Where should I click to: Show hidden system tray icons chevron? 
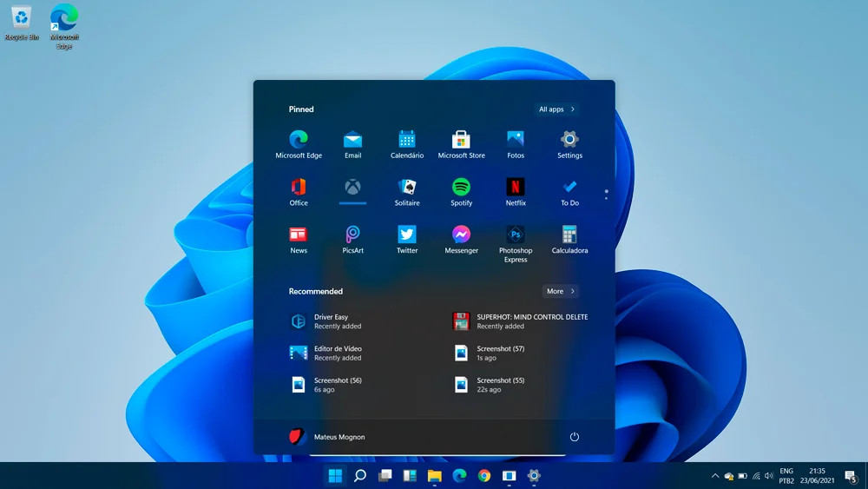(x=714, y=476)
